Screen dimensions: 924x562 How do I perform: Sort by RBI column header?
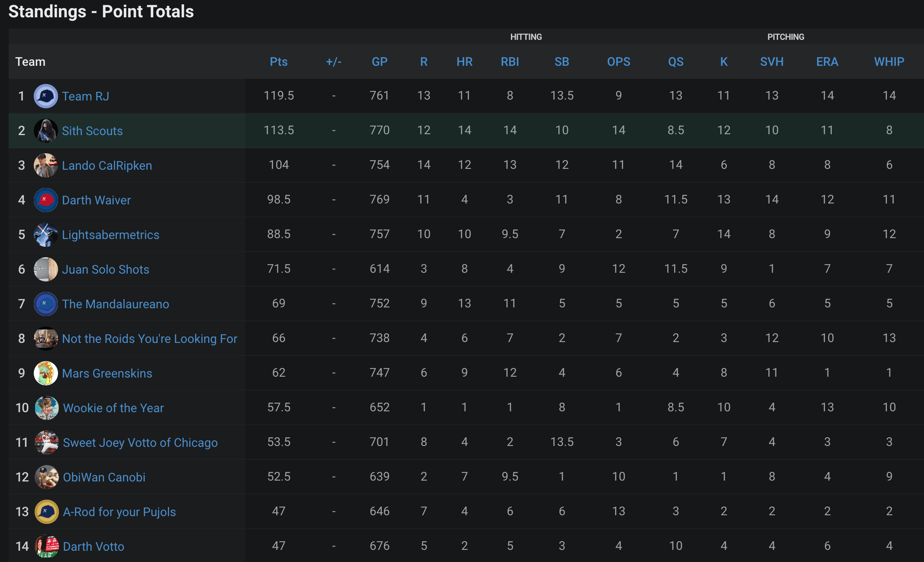tap(510, 61)
